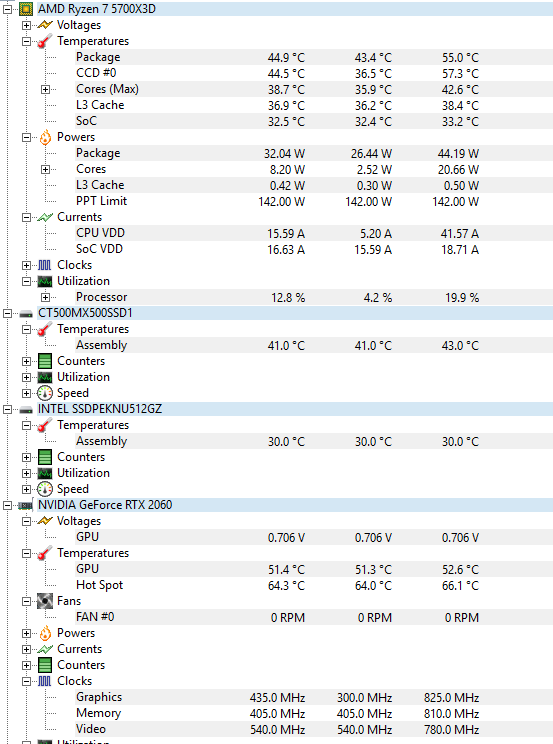Click the NVIDIA GeForce RTX 2060 card icon
Image resolution: width=553 pixels, height=744 pixels.
[x=26, y=505]
